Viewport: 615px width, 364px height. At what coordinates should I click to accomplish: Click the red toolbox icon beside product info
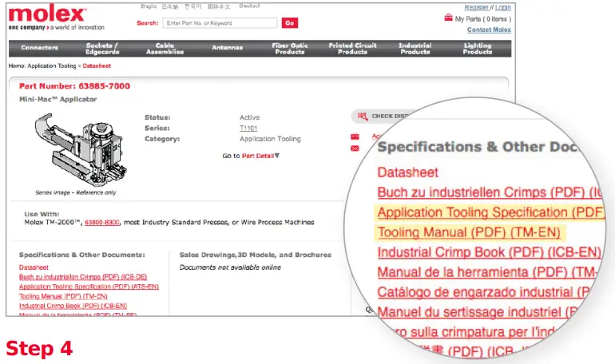click(x=355, y=136)
